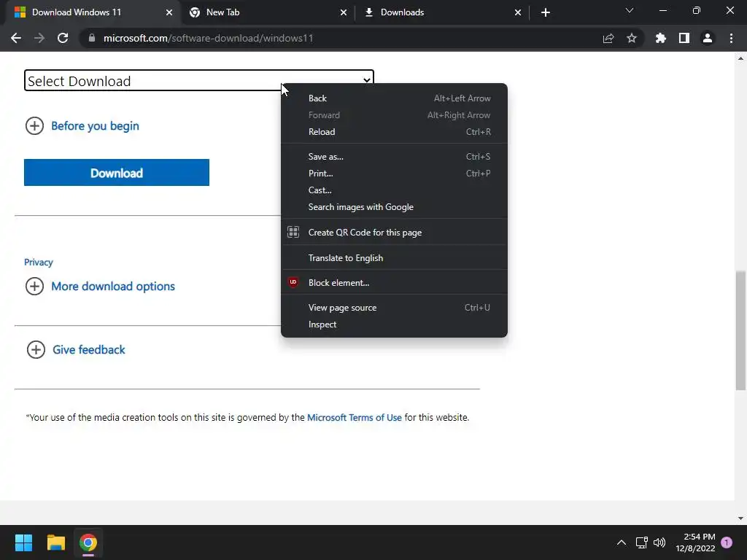Go back using the browser back arrow
The image size is (747, 560).
coord(16,38)
